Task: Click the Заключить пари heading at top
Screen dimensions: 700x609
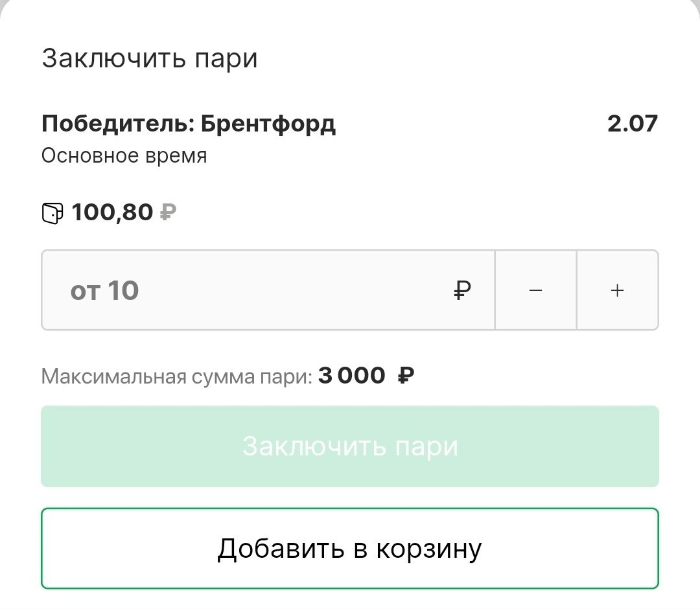Action: (x=150, y=58)
